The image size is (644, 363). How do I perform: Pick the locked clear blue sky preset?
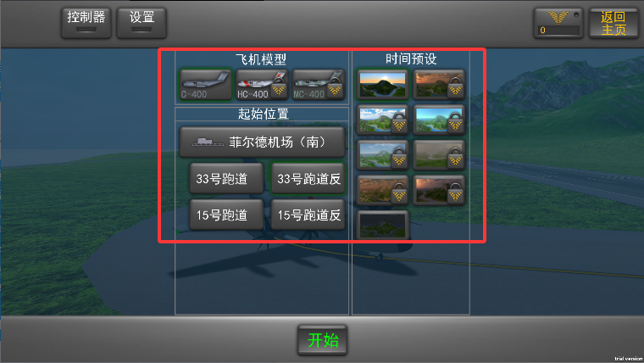pyautogui.click(x=439, y=120)
